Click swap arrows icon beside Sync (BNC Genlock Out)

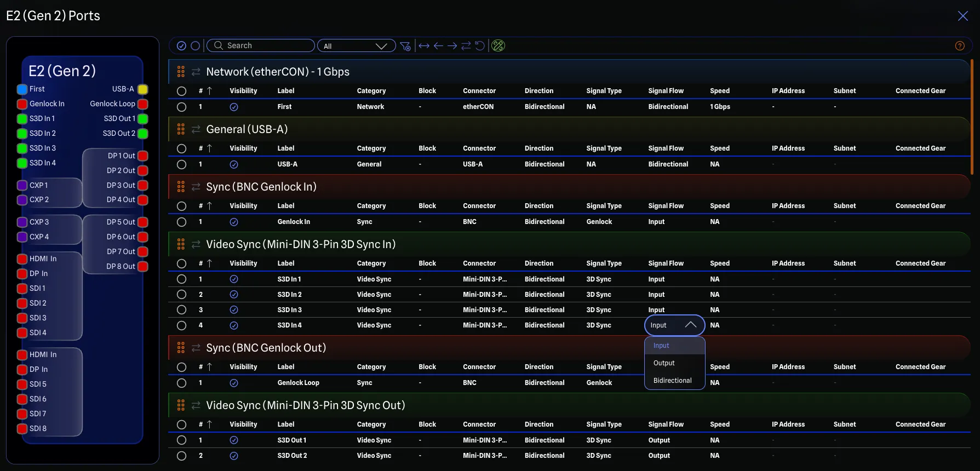coord(196,348)
